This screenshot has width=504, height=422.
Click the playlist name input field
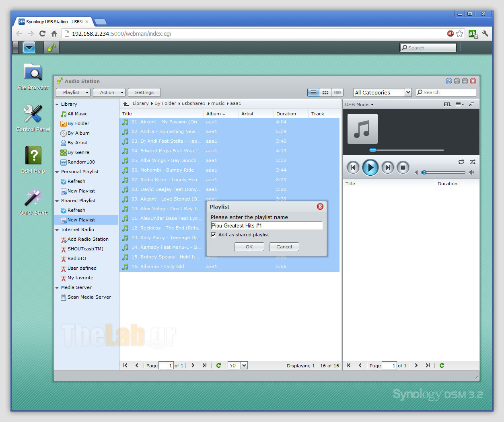(x=266, y=225)
